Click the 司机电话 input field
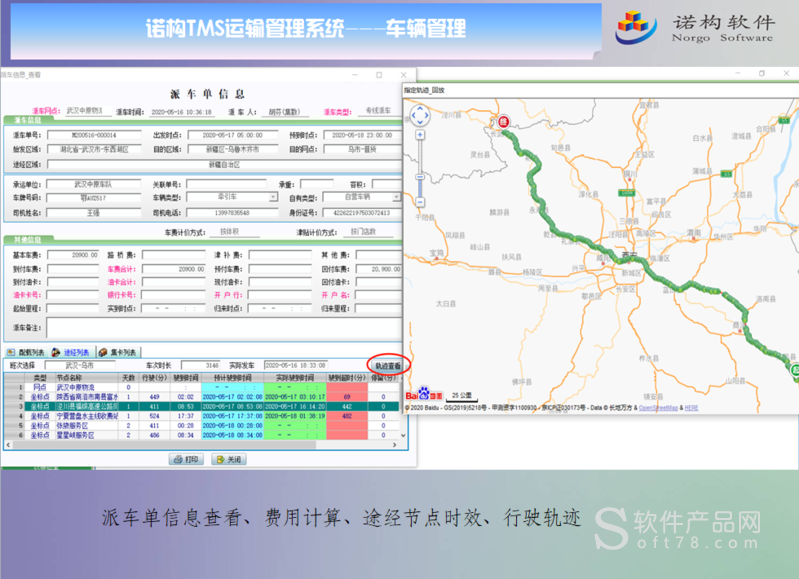This screenshot has width=799, height=579. [x=232, y=213]
